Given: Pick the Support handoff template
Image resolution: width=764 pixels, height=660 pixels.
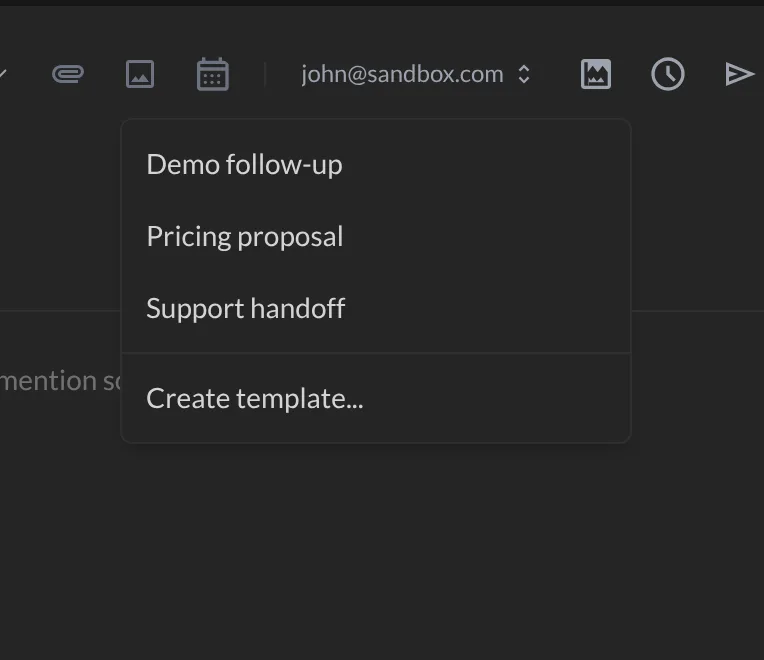Looking at the screenshot, I should coord(376,308).
